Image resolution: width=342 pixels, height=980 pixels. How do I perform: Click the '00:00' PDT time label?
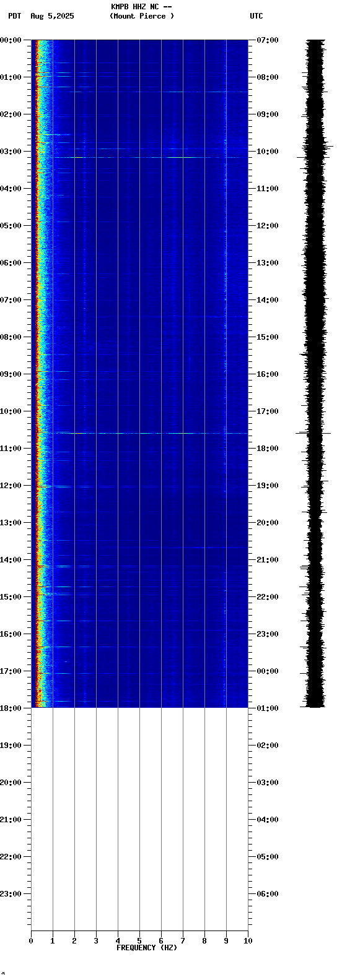[11, 40]
